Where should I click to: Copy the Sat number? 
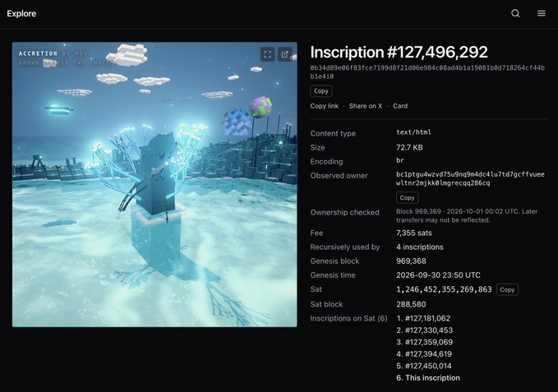507,289
